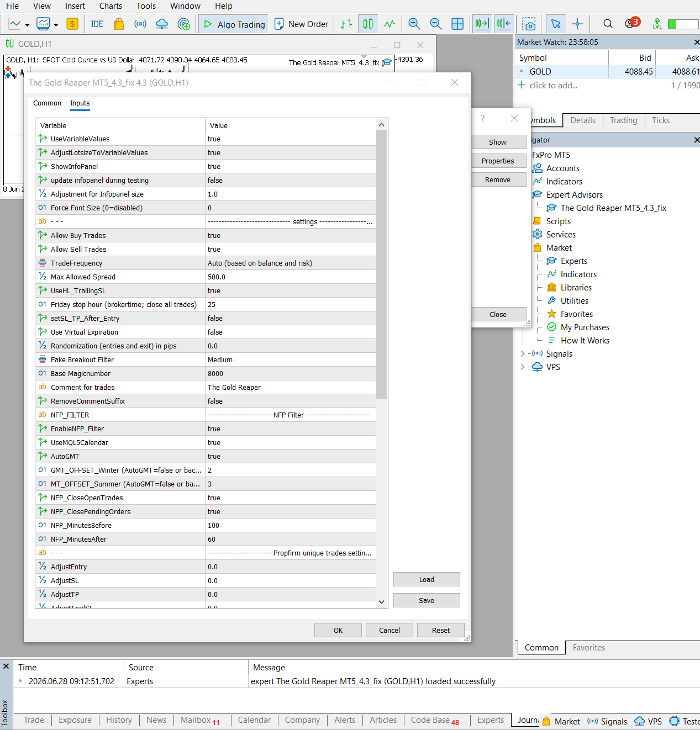Select 'The Gold Reaper MT5_4.3_fix' in Navigator
The height and width of the screenshot is (730, 700).
(x=613, y=208)
